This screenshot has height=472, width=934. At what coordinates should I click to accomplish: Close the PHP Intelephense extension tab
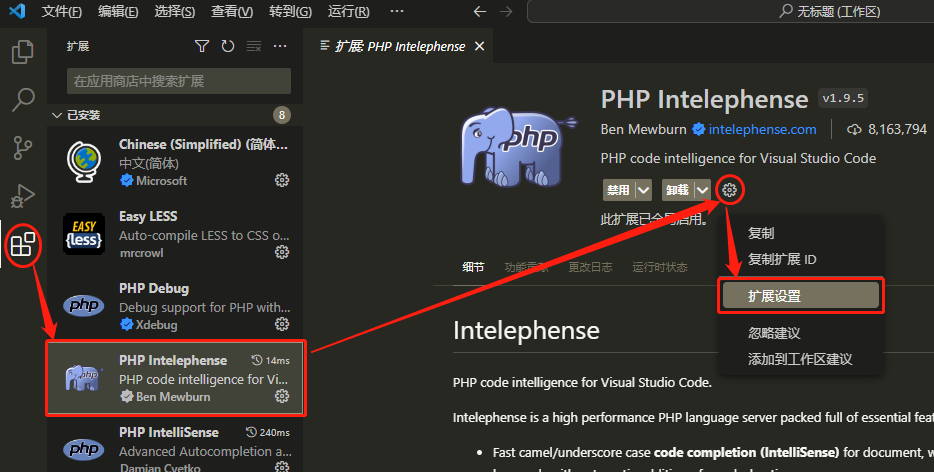(480, 46)
